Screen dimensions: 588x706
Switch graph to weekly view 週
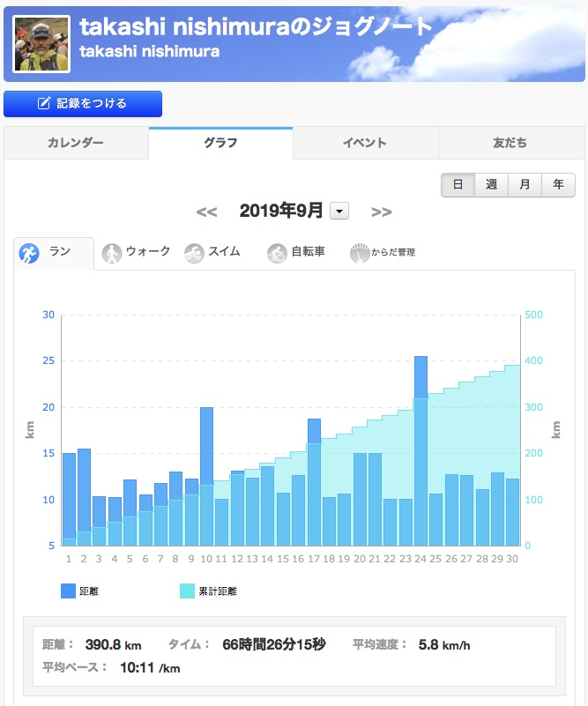pos(491,185)
